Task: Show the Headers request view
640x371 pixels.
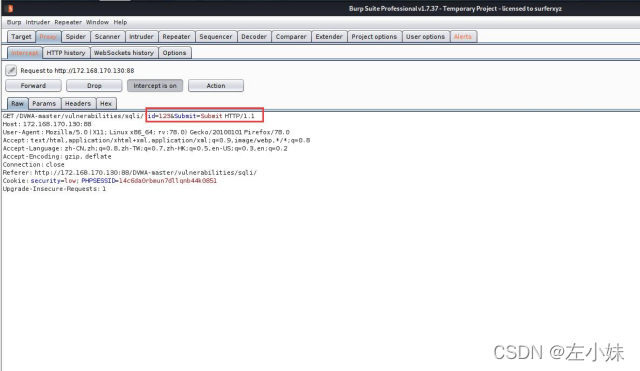Action: click(78, 104)
